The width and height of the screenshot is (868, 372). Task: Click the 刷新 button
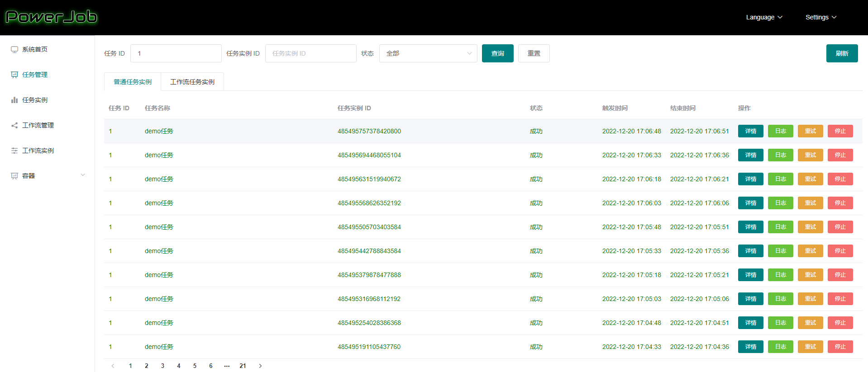(x=842, y=53)
